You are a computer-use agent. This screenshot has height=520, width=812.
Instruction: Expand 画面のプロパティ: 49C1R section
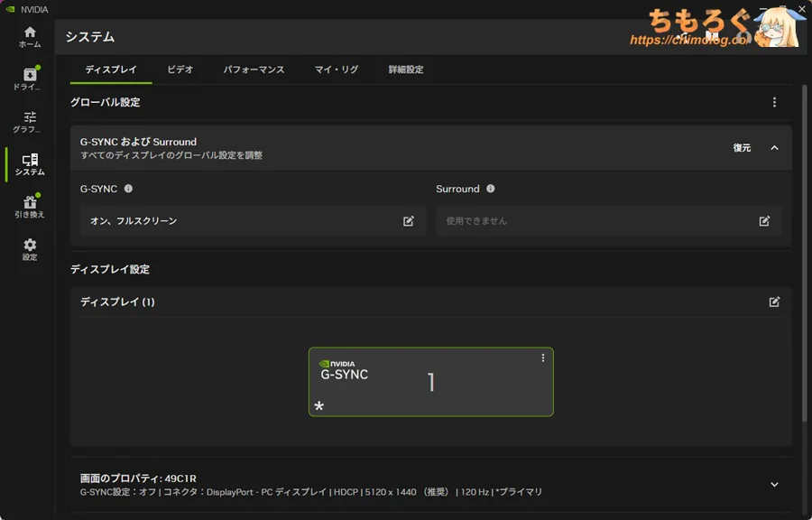(774, 485)
